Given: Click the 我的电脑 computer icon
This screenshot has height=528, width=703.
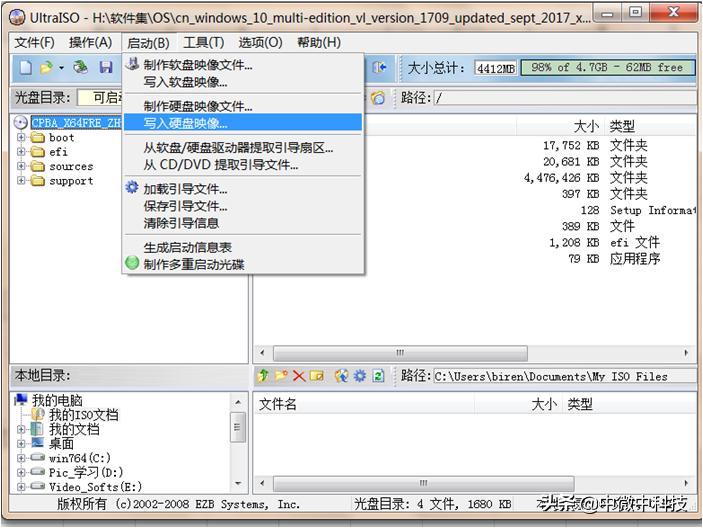Looking at the screenshot, I should 21,400.
